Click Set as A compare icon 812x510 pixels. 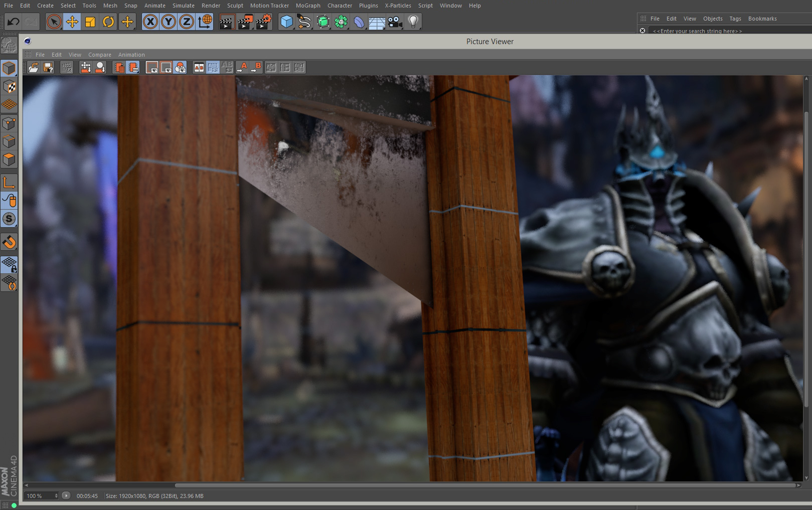(243, 67)
